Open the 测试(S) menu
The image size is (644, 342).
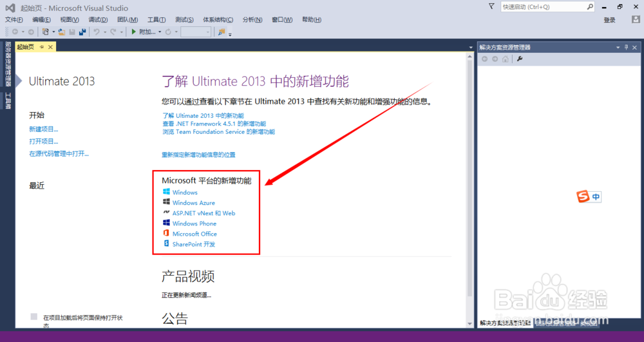pos(184,20)
